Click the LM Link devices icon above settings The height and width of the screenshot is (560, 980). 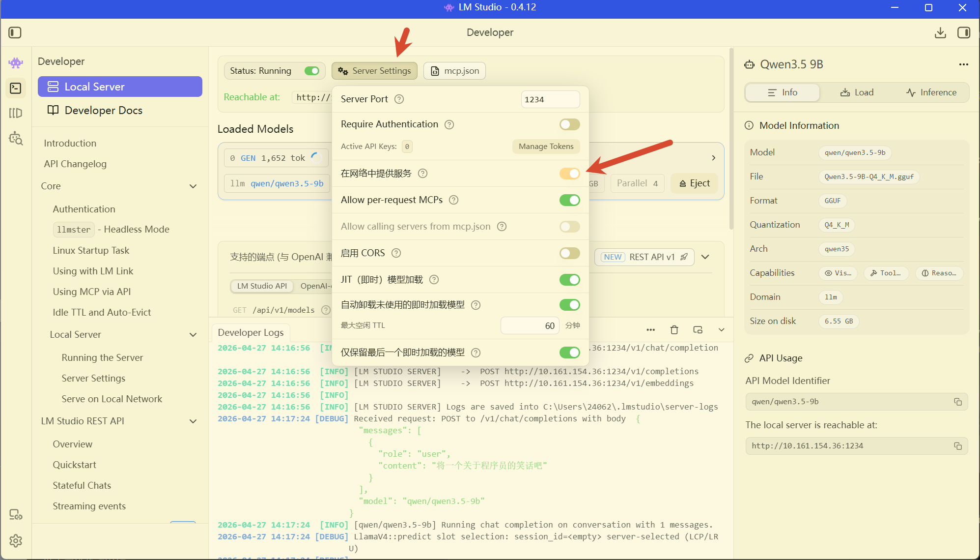point(16,515)
